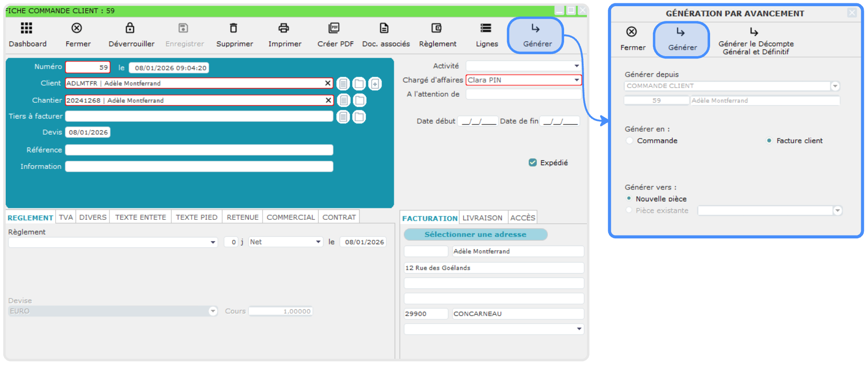
Task: Click into the Information field
Action: pos(199,167)
